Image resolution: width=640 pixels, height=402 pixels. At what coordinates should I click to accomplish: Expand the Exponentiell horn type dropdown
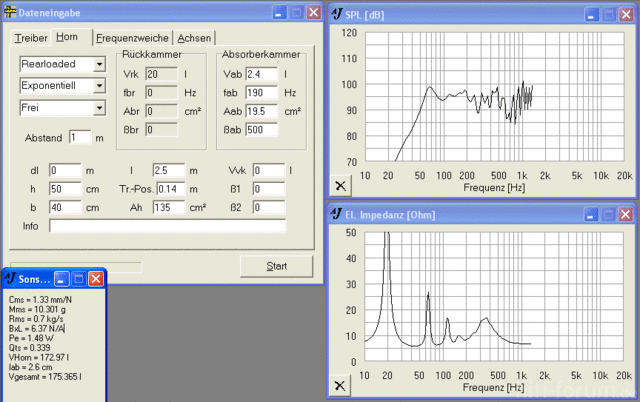coord(98,86)
